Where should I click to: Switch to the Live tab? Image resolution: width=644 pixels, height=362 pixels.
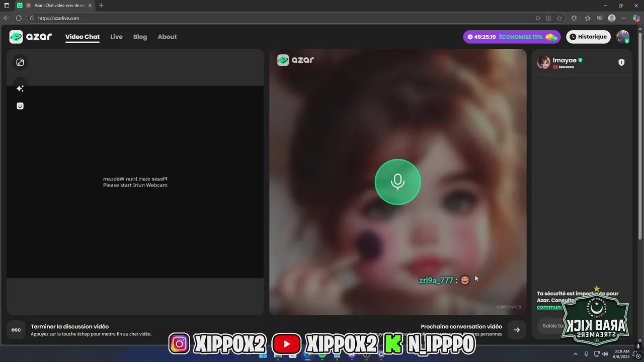coord(116,37)
